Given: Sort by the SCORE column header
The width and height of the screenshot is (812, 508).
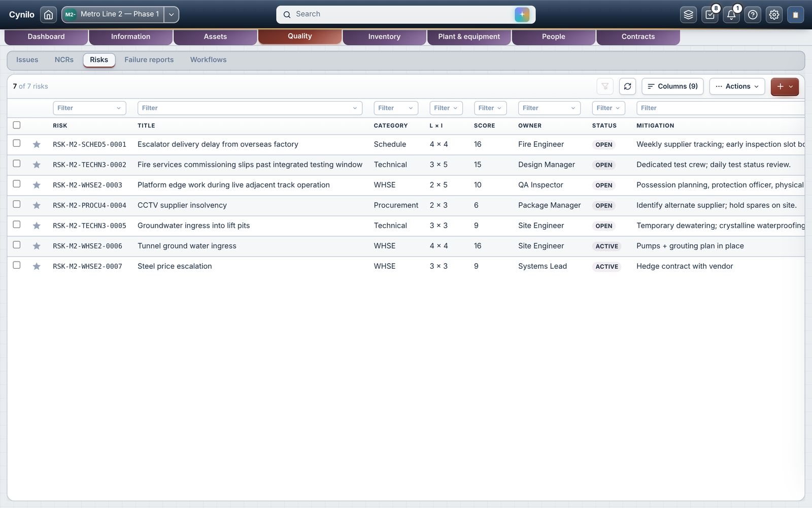Looking at the screenshot, I should coord(484,125).
